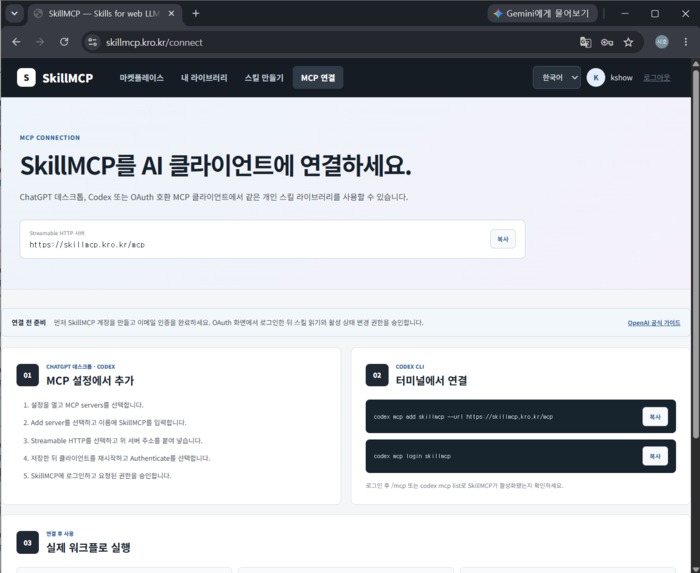Open the Chrome profile avatar
Screen dimensions: 700x573
point(662,42)
